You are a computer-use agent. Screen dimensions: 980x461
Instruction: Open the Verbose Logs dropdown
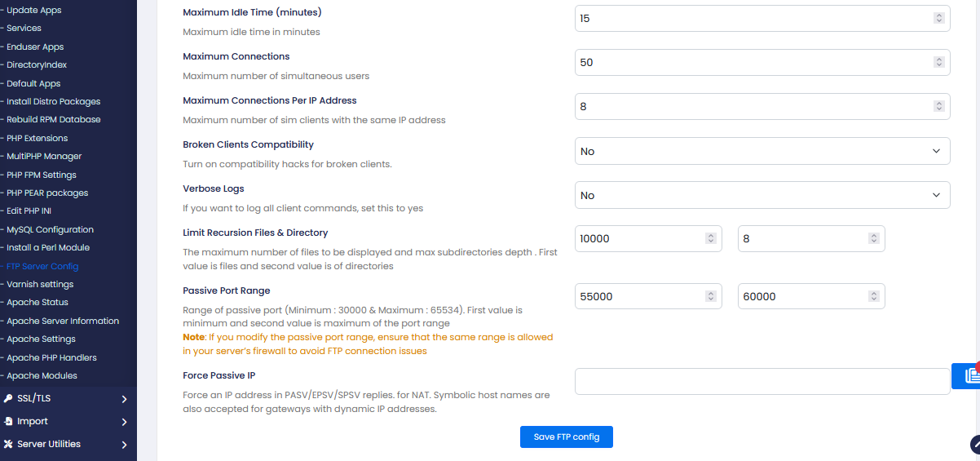pos(762,195)
